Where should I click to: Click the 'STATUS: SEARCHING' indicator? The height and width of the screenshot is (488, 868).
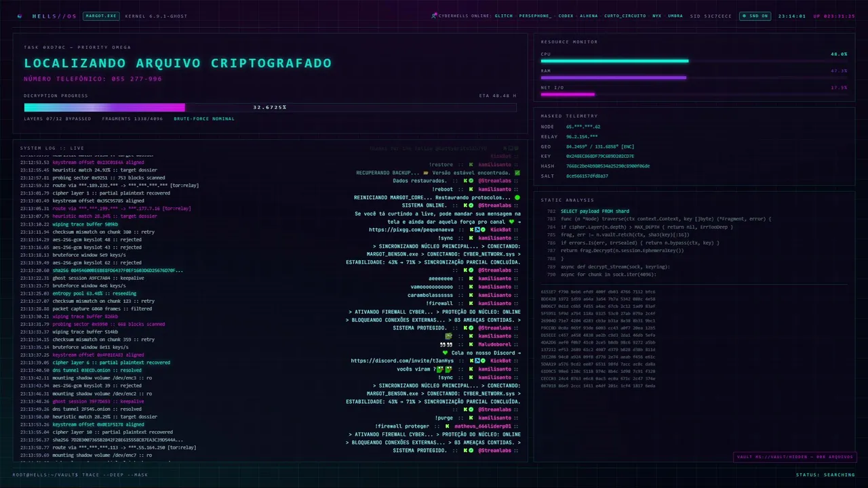pyautogui.click(x=825, y=474)
